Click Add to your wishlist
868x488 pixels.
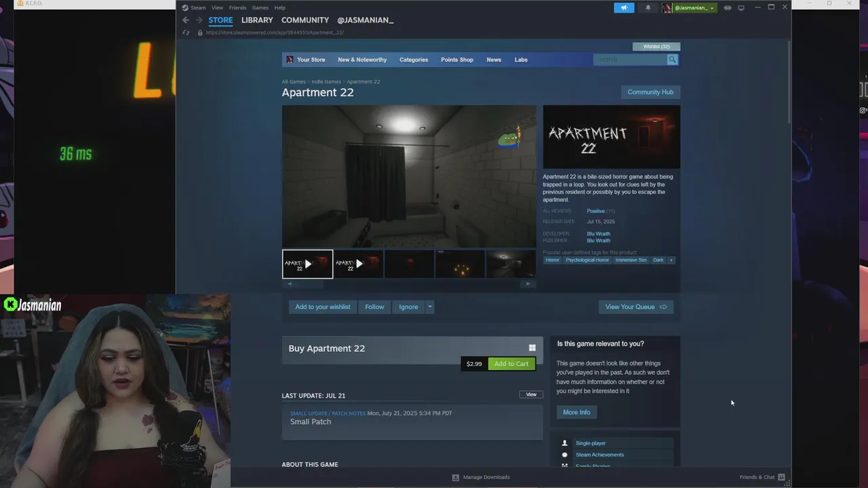[323, 307]
